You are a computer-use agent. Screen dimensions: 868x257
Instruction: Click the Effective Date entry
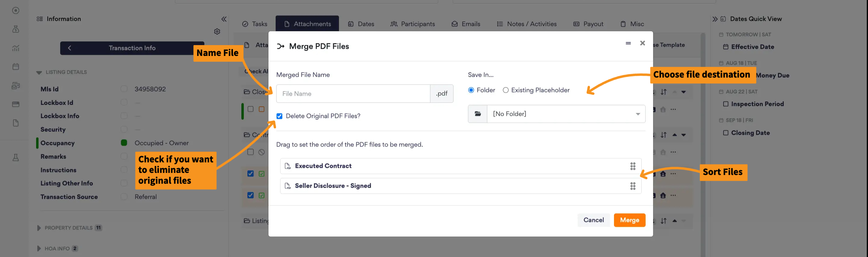click(x=752, y=47)
